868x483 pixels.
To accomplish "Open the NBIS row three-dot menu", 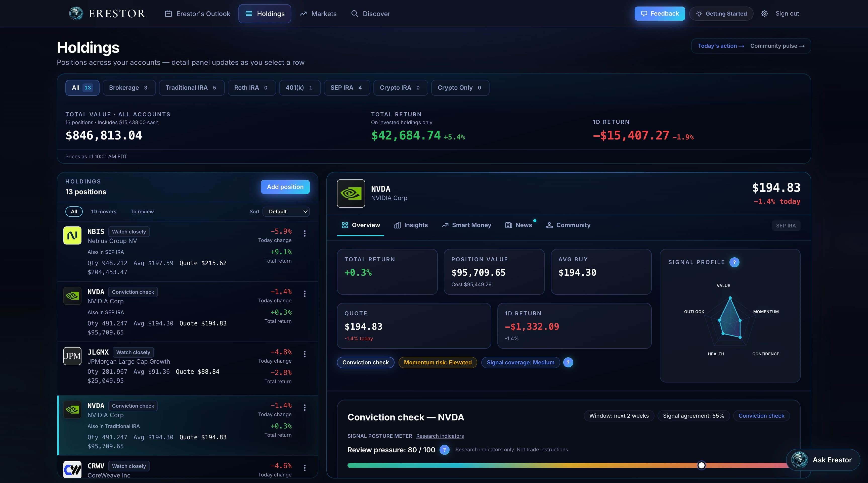I will click(305, 233).
